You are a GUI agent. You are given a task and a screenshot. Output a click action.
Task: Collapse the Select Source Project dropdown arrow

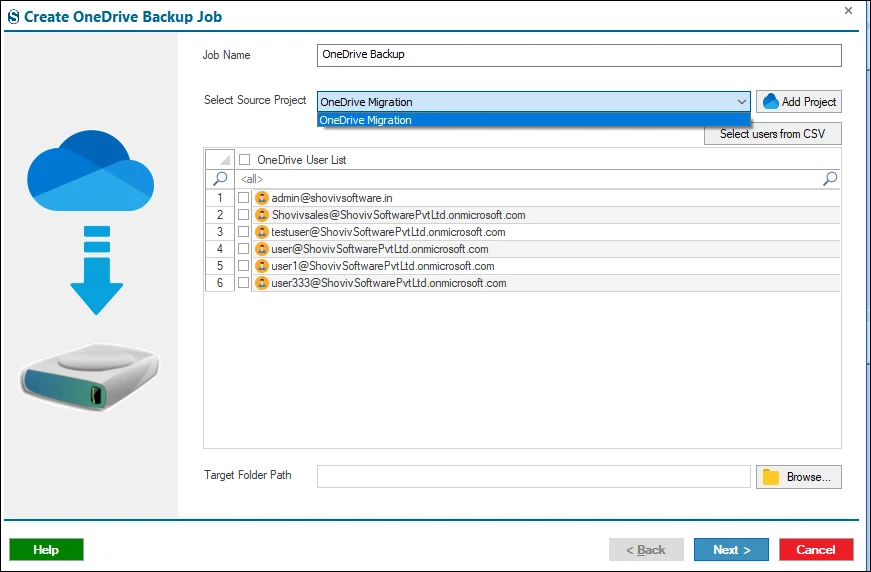coord(742,102)
